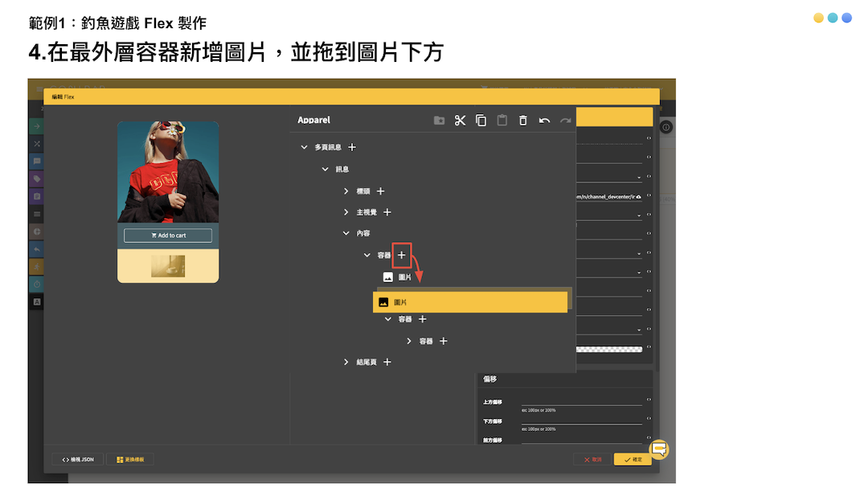Click the power timer sidebar icon
Image resolution: width=868 pixels, height=492 pixels.
(36, 285)
